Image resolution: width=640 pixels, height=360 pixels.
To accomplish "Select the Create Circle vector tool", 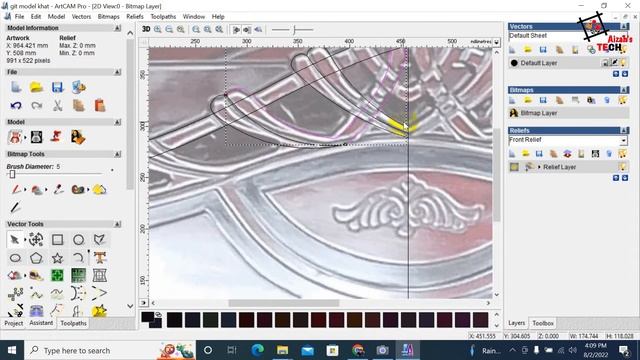I will coord(78,240).
